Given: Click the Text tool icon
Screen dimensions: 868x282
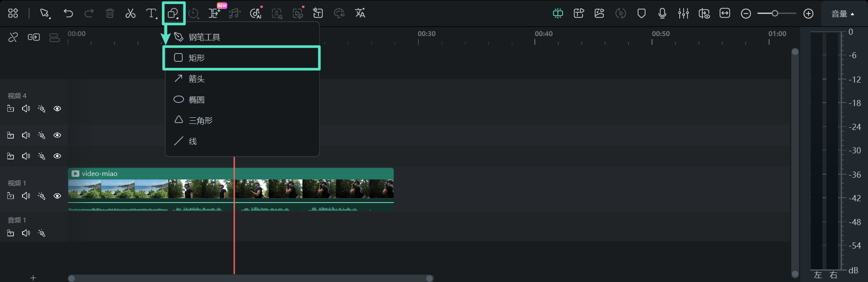Looking at the screenshot, I should (x=151, y=13).
